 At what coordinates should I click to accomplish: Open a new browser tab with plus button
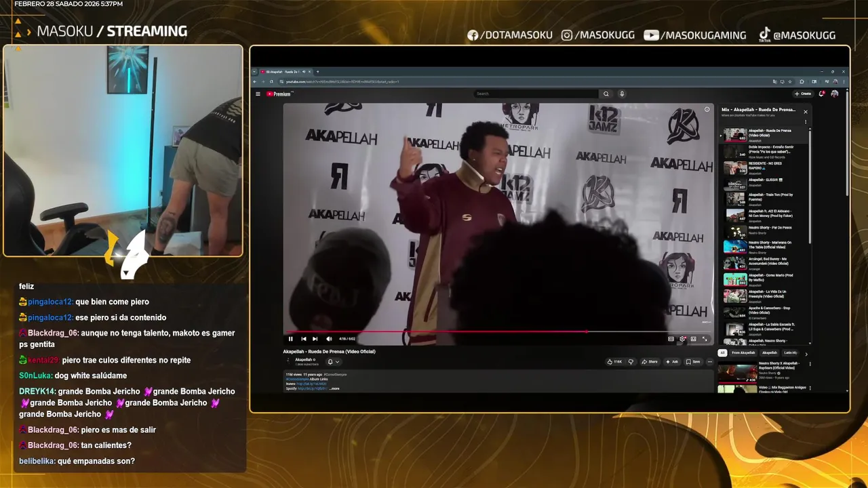pyautogui.click(x=317, y=71)
